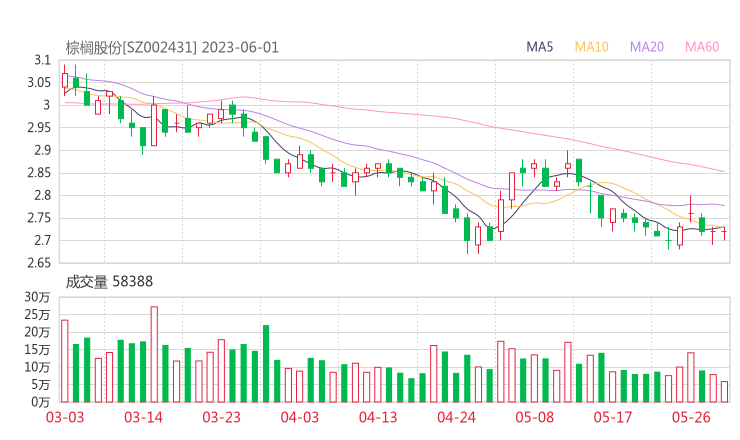Click the 20万 volume axis label
The height and width of the screenshot is (440, 740).
click(37, 332)
